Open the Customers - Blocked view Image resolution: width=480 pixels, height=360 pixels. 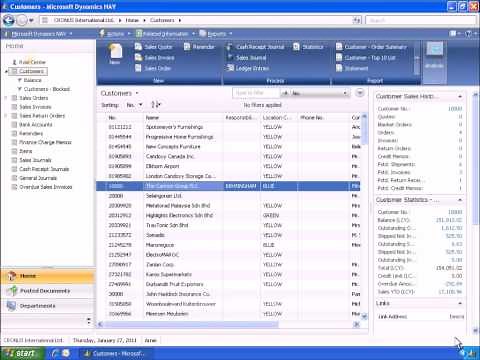pos(47,89)
